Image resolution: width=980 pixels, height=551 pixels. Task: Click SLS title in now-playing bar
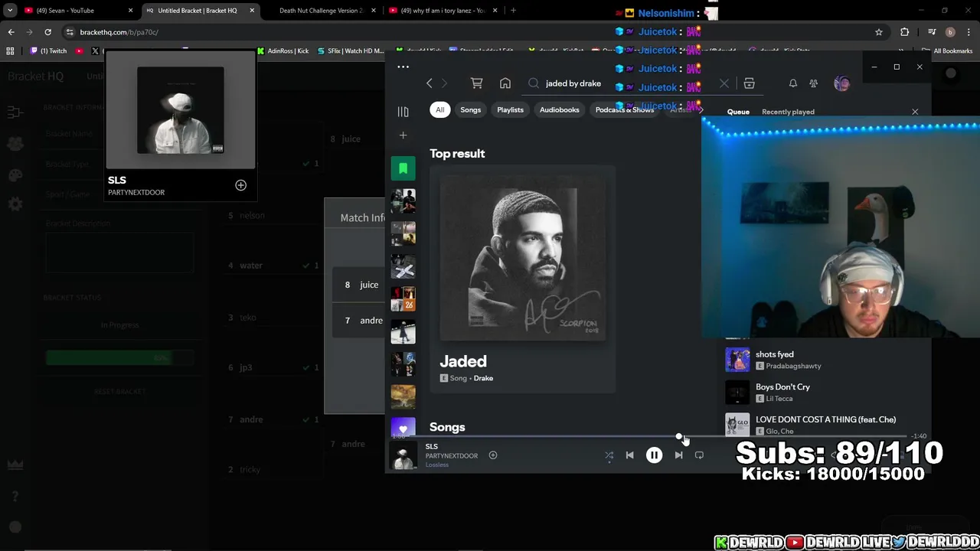pos(432,447)
